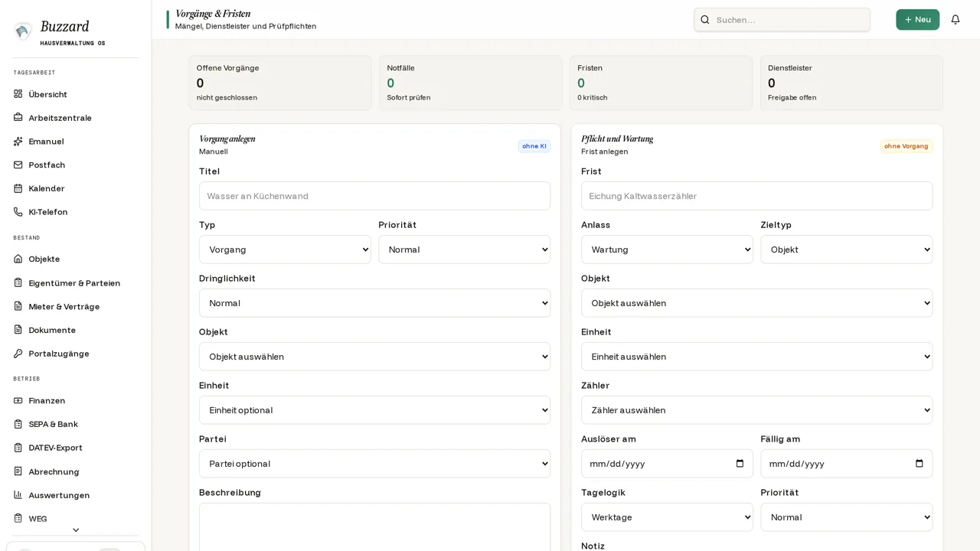Click the green Neu button
This screenshot has width=980, height=551.
[917, 20]
